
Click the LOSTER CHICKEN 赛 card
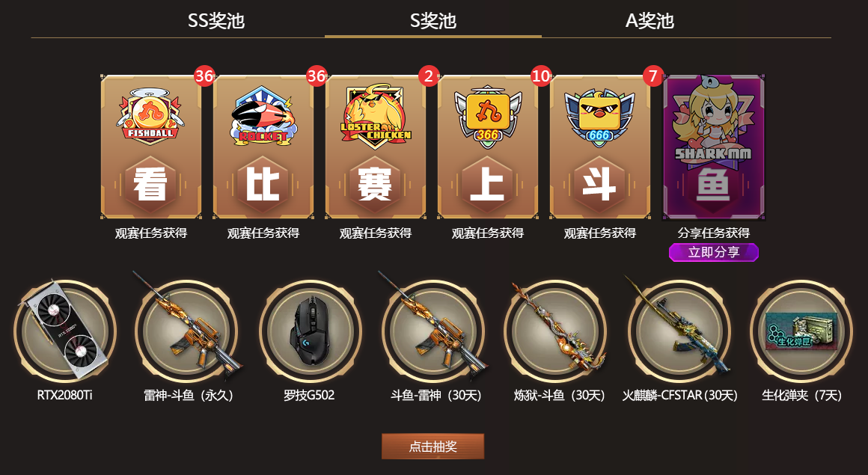pos(376,147)
